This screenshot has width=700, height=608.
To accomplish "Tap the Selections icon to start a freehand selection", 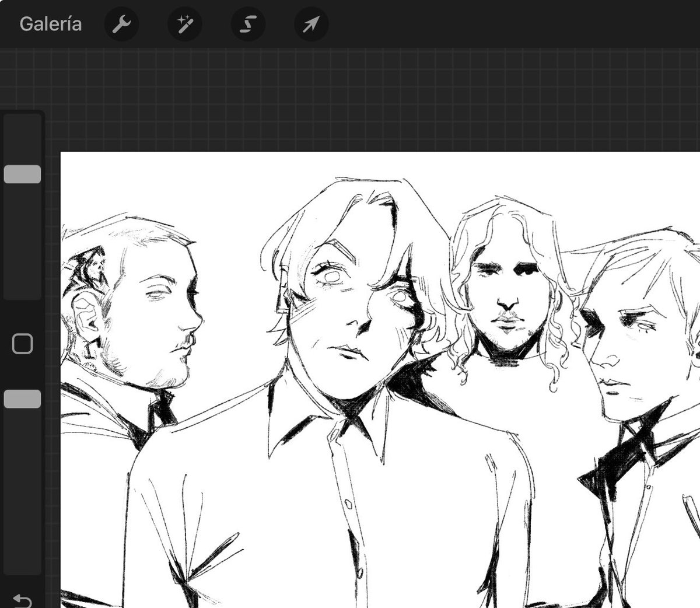I will 248,24.
